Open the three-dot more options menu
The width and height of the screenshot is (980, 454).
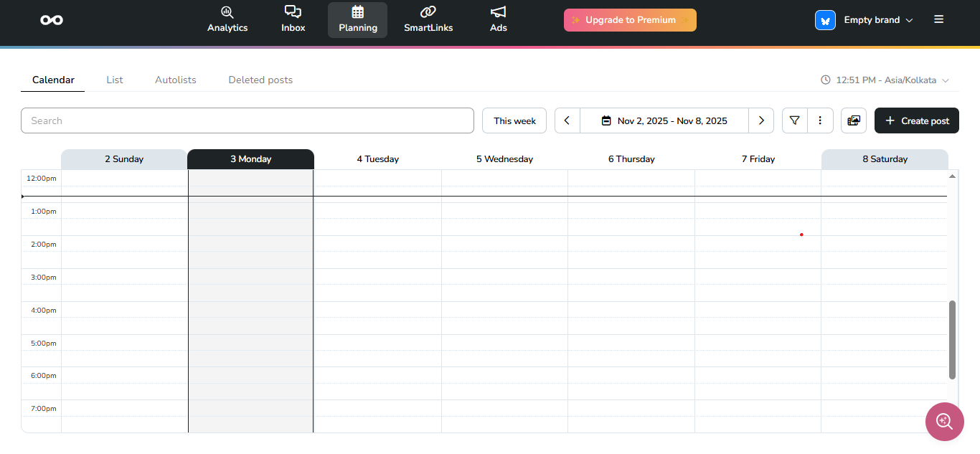[820, 120]
